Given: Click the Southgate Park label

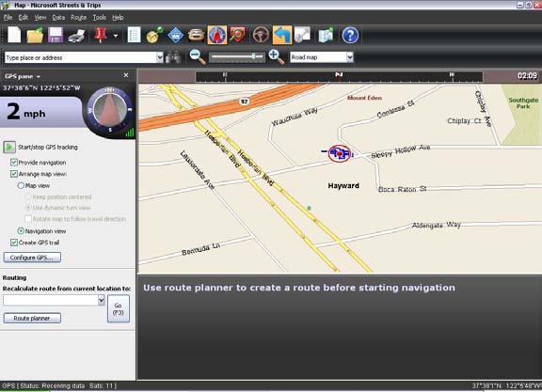Looking at the screenshot, I should pyautogui.click(x=523, y=102).
